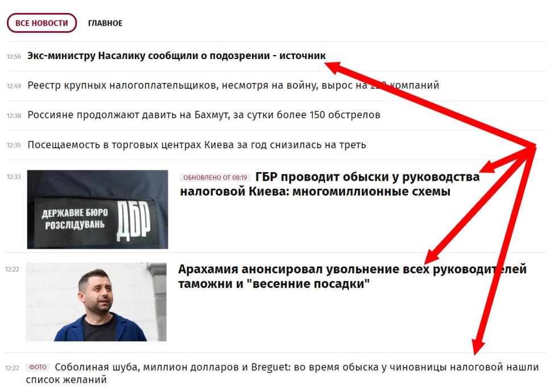Click the ДБР patch thumbnail image

click(x=97, y=210)
